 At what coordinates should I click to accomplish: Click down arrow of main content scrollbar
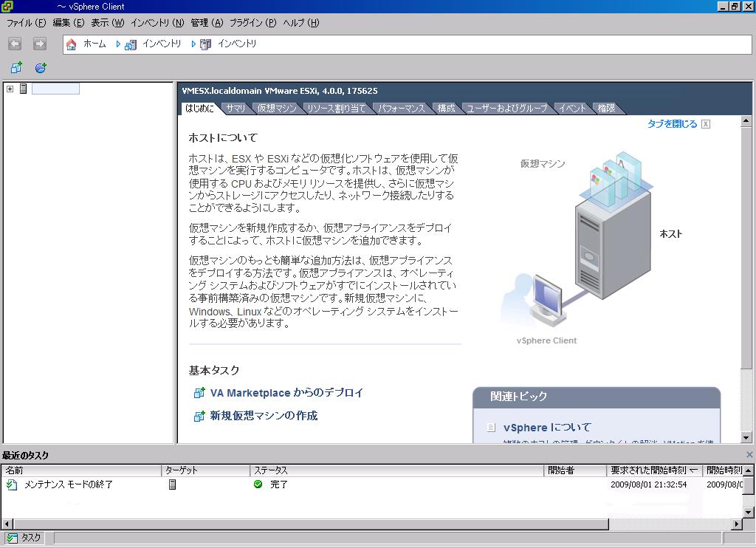pos(746,438)
